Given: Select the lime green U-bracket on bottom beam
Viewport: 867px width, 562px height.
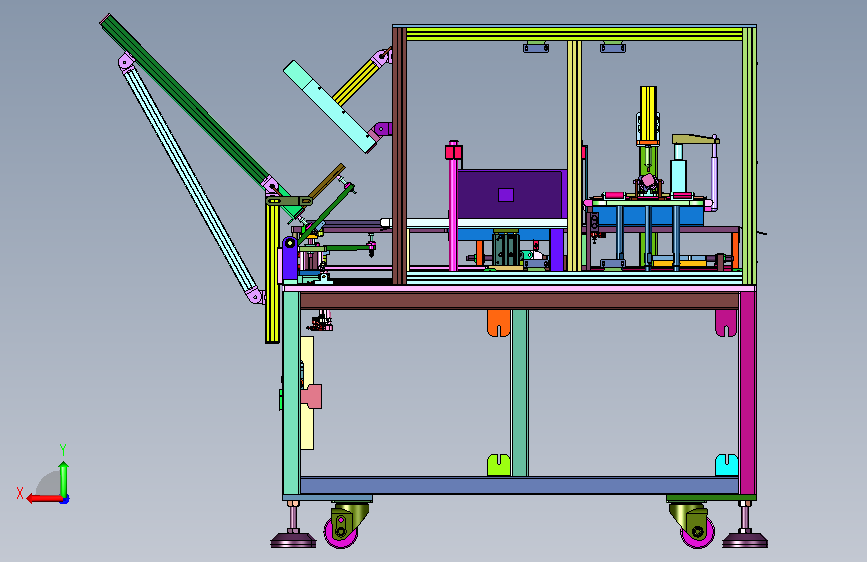Looking at the screenshot, I should pyautogui.click(x=498, y=465).
